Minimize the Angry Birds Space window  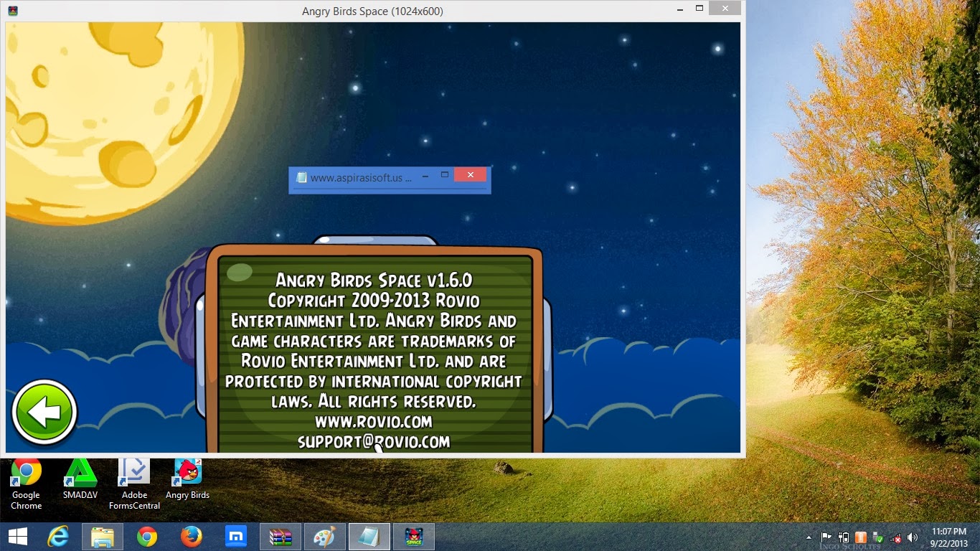click(679, 9)
